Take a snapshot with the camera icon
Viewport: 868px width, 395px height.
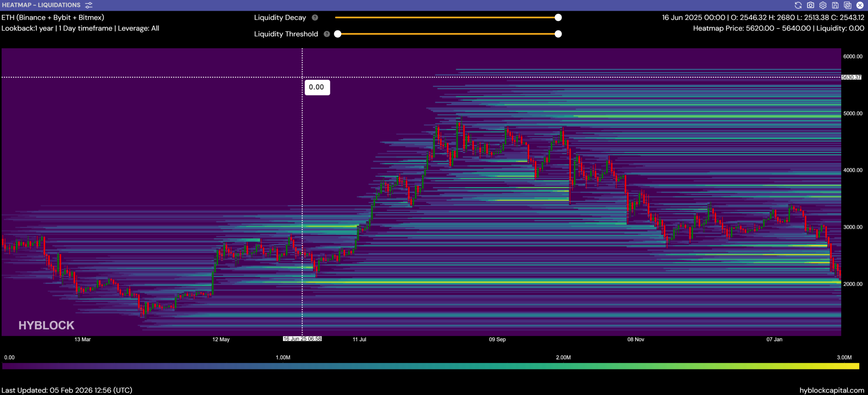click(810, 5)
